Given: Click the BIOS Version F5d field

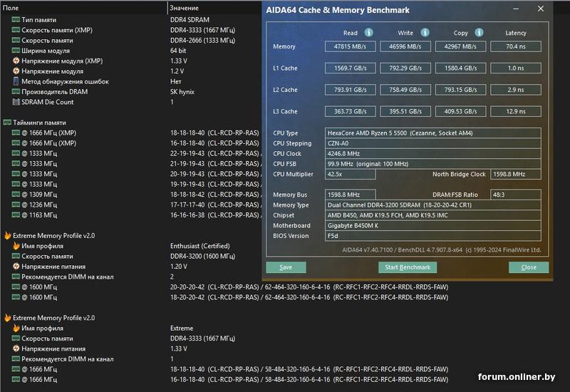Looking at the screenshot, I should (432, 236).
